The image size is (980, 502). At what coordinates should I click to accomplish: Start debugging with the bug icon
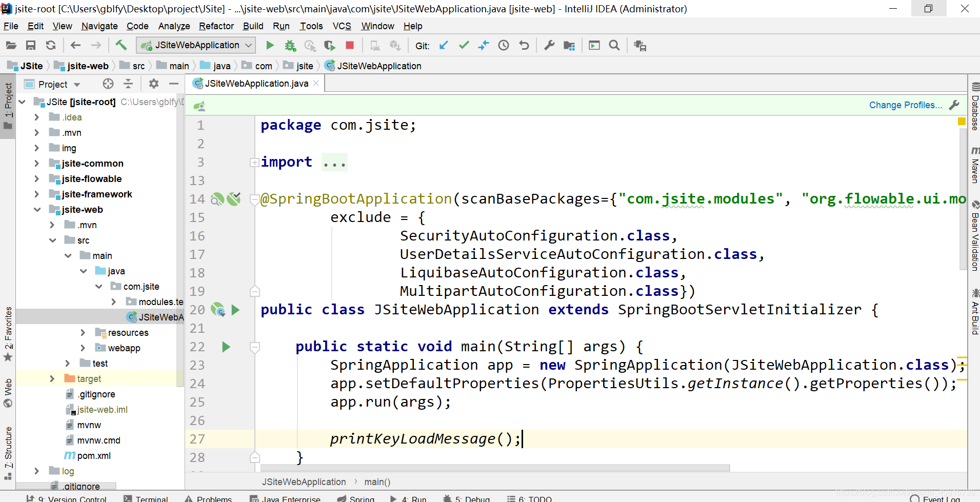[x=290, y=46]
